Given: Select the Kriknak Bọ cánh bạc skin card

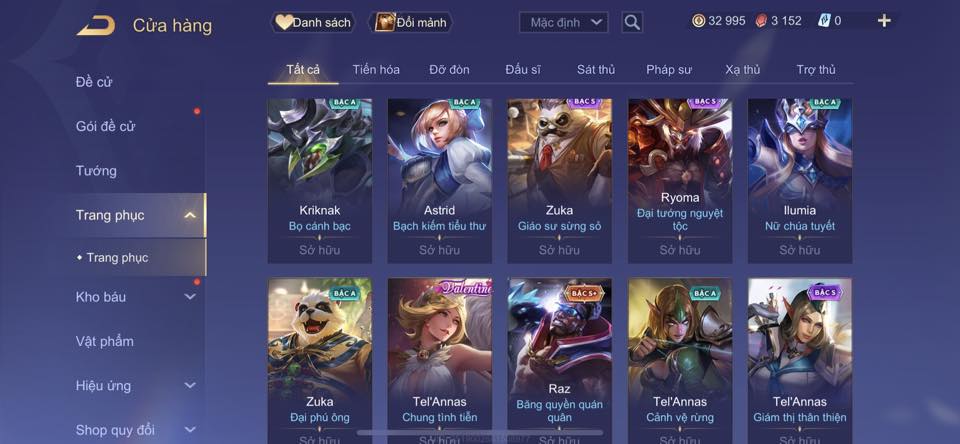Looking at the screenshot, I should point(320,181).
